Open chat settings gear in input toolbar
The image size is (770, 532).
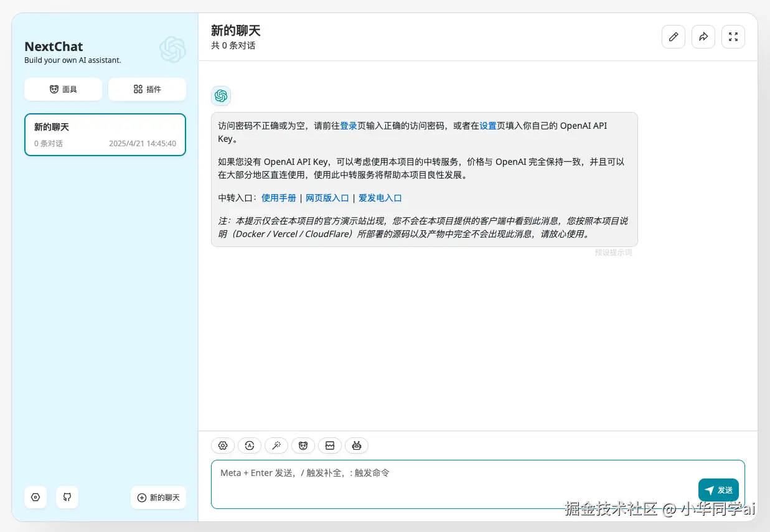223,446
